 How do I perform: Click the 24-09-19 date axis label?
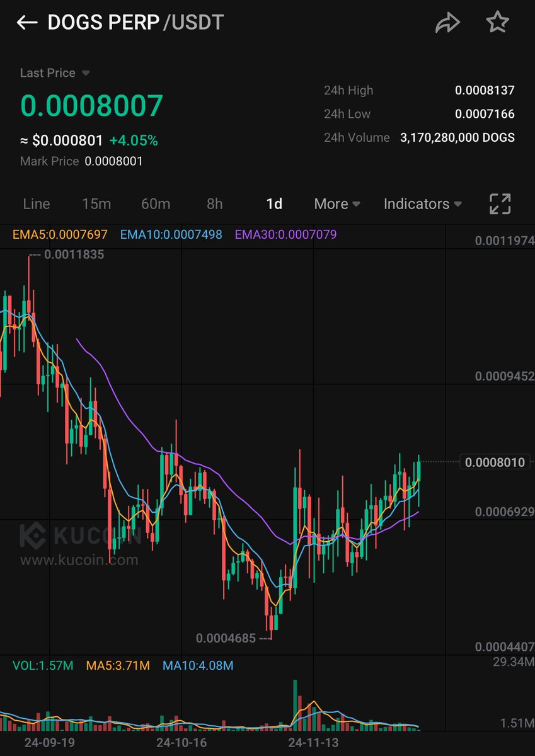pyautogui.click(x=49, y=743)
